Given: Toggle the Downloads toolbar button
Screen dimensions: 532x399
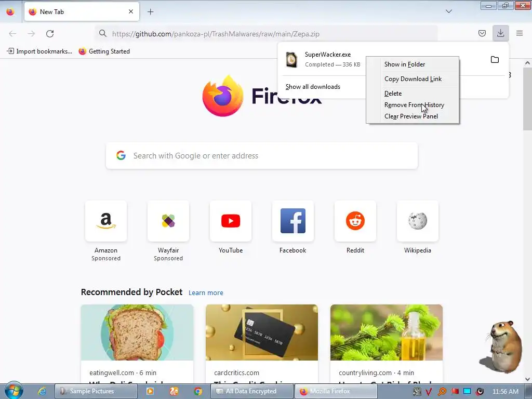Looking at the screenshot, I should click(x=500, y=33).
